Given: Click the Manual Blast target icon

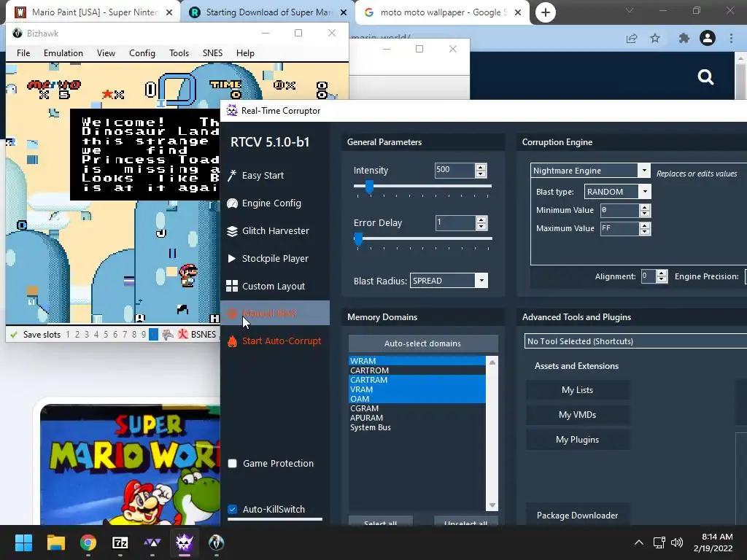Looking at the screenshot, I should click(x=232, y=314).
